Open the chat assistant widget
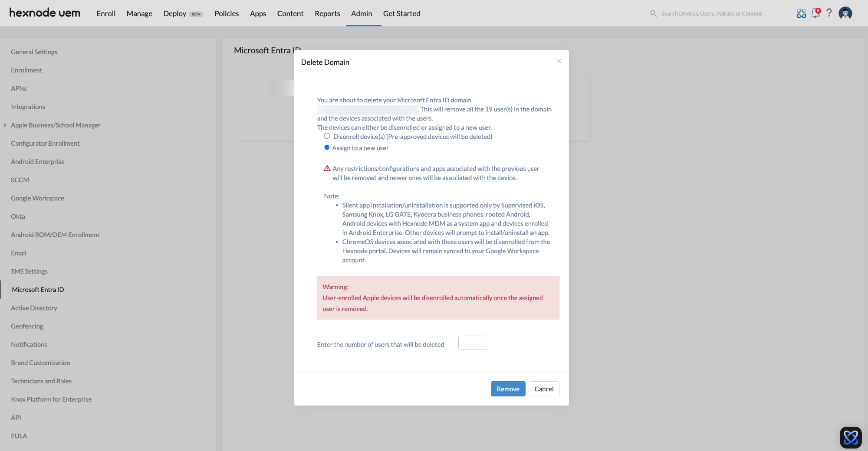 [851, 437]
